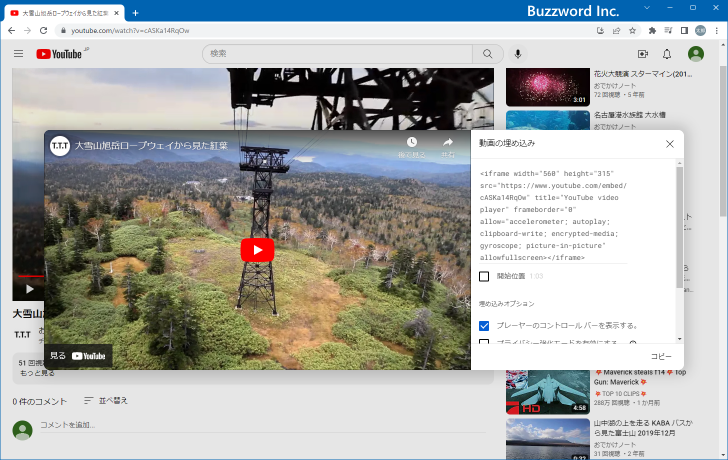The width and height of the screenshot is (728, 460).
Task: Click the install app icon in address bar
Action: coord(600,31)
